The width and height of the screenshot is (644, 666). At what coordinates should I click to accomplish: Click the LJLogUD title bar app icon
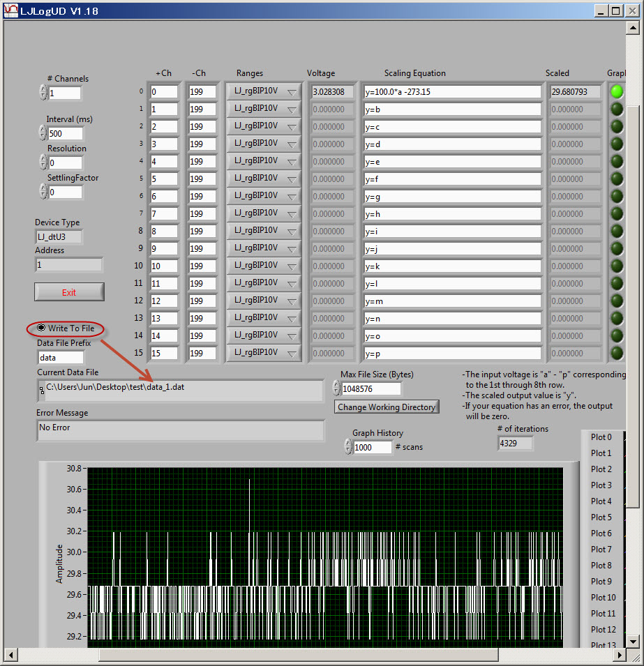tap(10, 10)
